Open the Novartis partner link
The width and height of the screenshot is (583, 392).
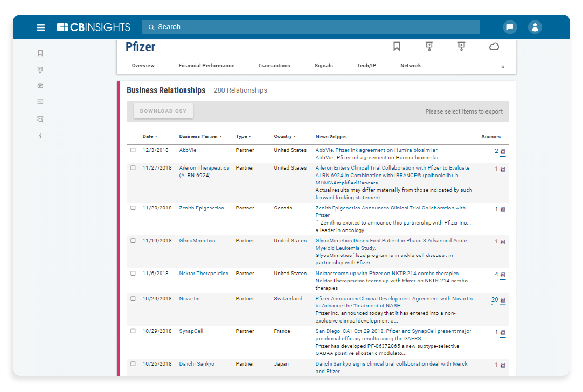click(x=189, y=299)
